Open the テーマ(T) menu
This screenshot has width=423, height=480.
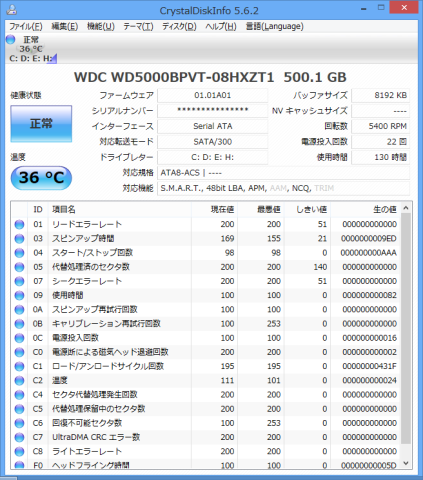[x=138, y=26]
